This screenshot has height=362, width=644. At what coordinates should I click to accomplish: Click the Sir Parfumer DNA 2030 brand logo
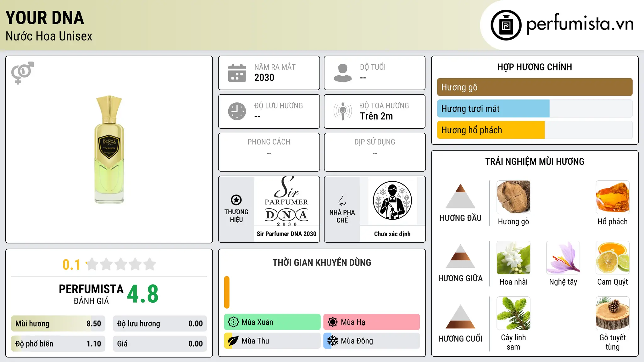[286, 201]
